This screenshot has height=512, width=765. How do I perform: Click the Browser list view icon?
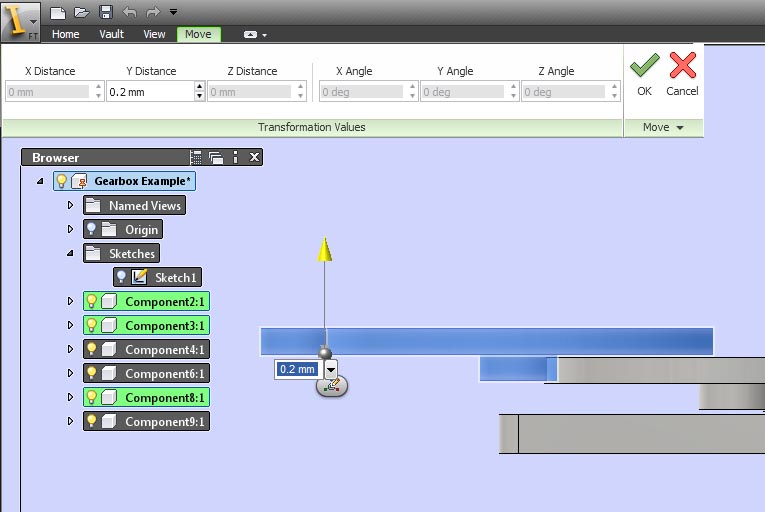(196, 157)
